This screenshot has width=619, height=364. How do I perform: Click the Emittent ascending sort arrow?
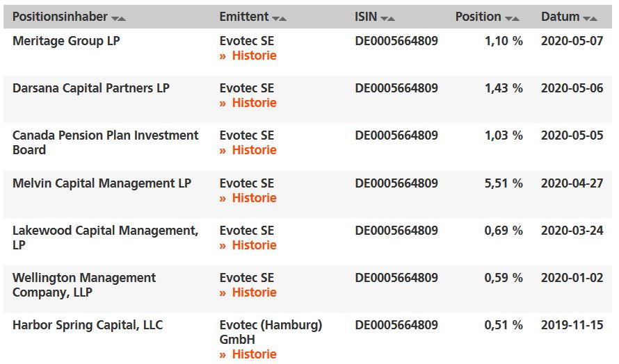(x=283, y=18)
